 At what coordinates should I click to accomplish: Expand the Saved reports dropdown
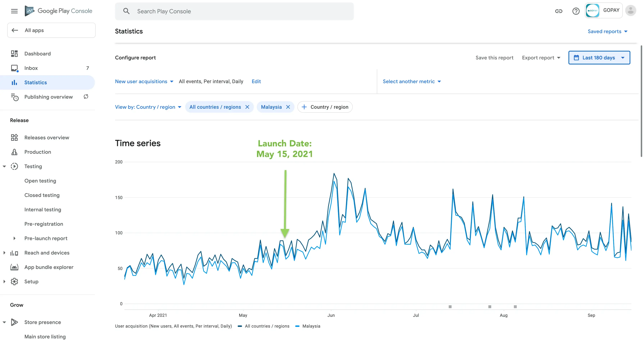607,31
